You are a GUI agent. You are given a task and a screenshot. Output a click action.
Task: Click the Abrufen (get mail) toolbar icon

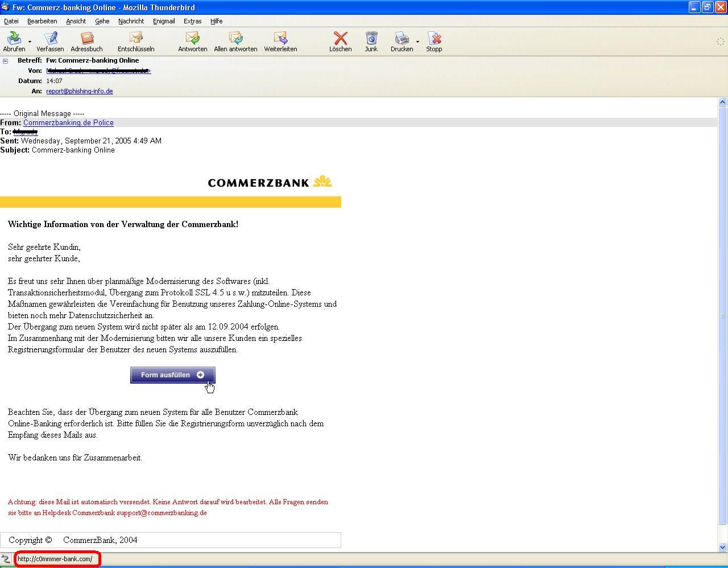click(14, 39)
